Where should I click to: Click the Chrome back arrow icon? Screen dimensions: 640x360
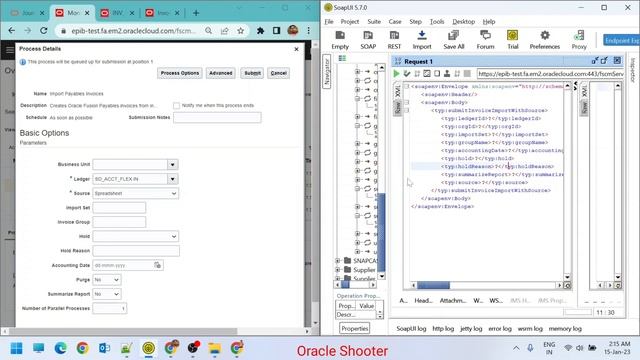pos(11,31)
